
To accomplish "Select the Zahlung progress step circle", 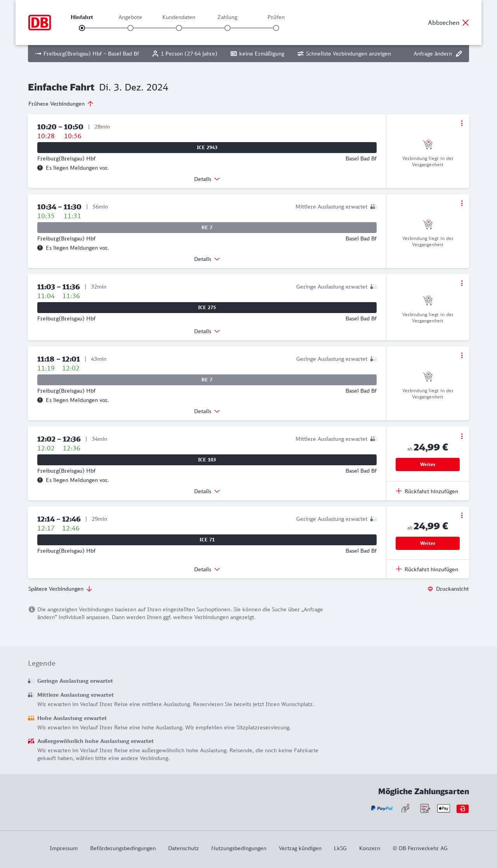I will click(228, 28).
